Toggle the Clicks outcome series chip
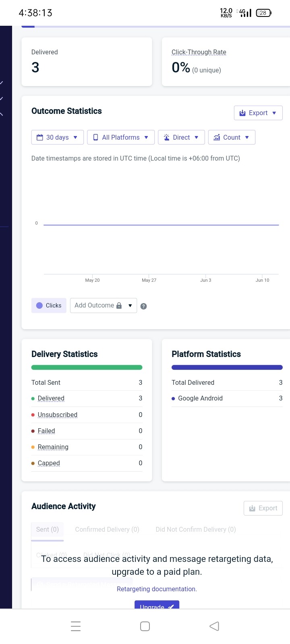 (x=49, y=305)
